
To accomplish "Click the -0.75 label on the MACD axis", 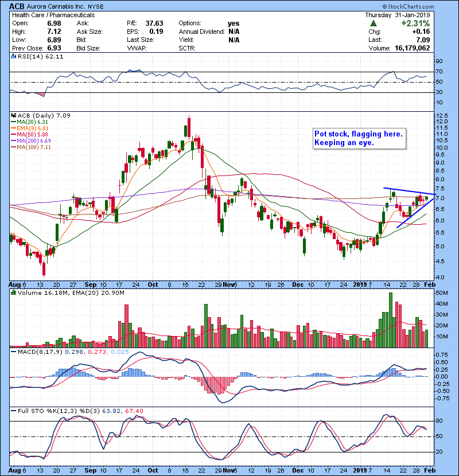I will coord(441,399).
